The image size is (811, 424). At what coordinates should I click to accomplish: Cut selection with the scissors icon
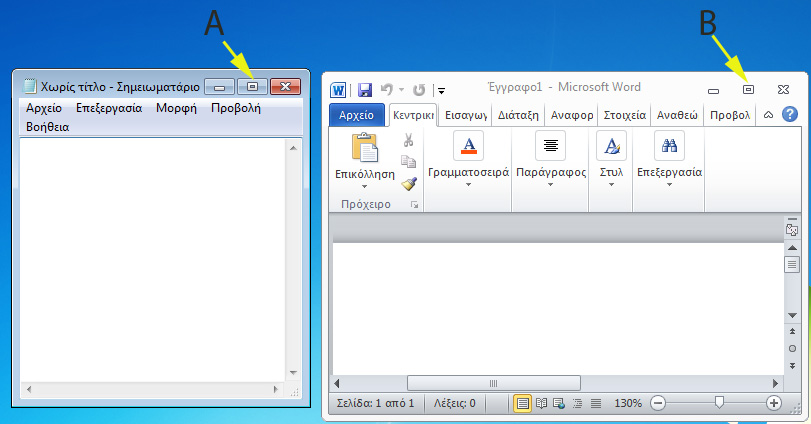(x=409, y=140)
